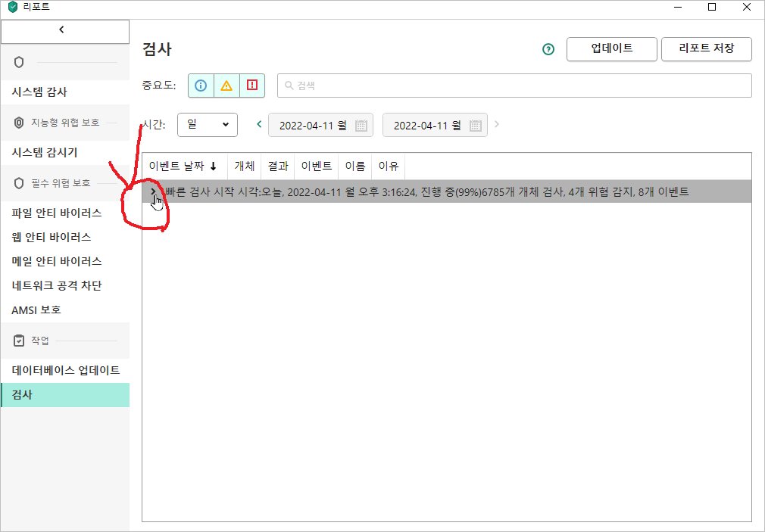
Task: Toggle the warning severity filter icon
Action: coord(226,86)
